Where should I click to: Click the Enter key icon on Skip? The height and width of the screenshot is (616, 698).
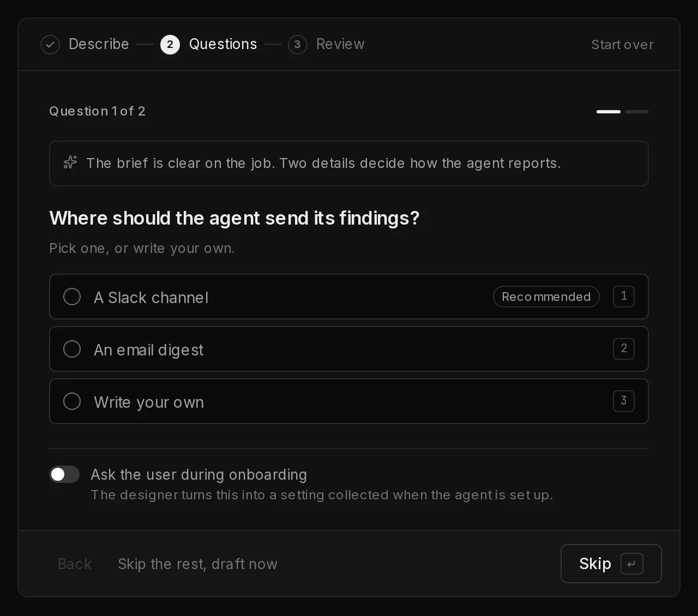(631, 564)
